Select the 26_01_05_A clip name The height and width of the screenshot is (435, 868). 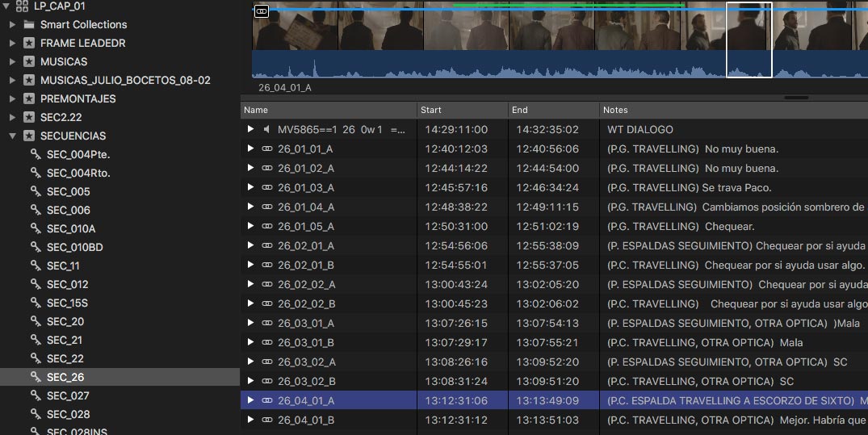[305, 226]
